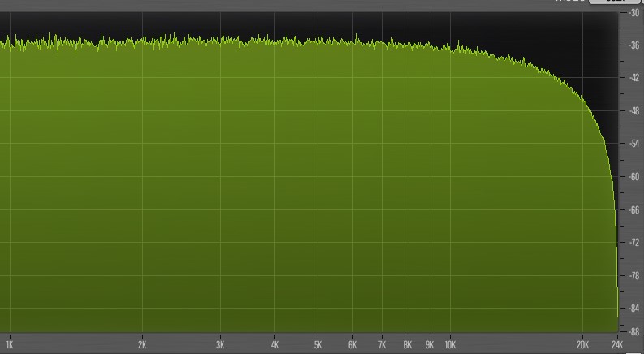Click the -60 dB scale label
The image size is (644, 354).
pos(633,177)
